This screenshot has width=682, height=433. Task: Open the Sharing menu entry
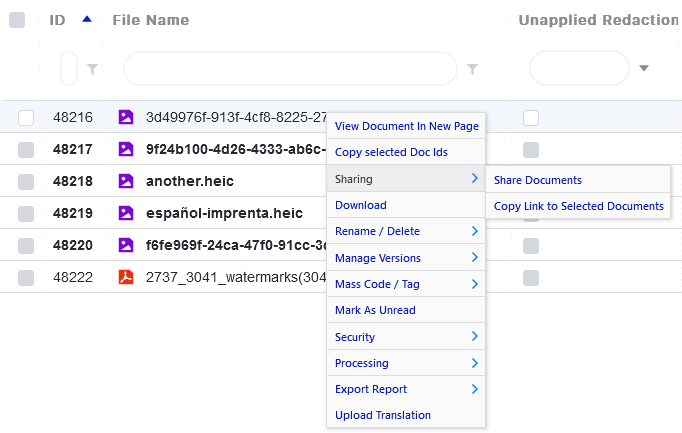406,179
